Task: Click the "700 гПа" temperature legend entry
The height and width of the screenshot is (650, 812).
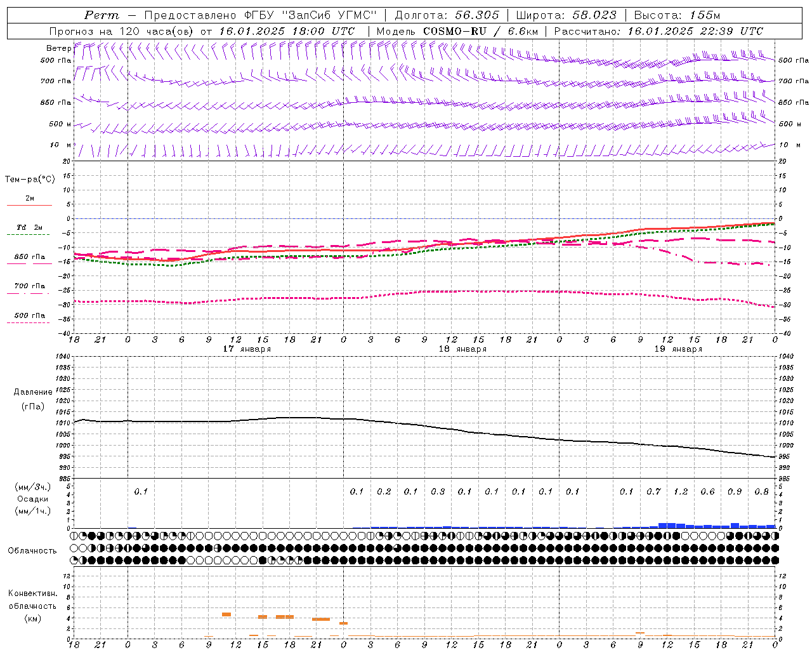Action: [x=30, y=286]
